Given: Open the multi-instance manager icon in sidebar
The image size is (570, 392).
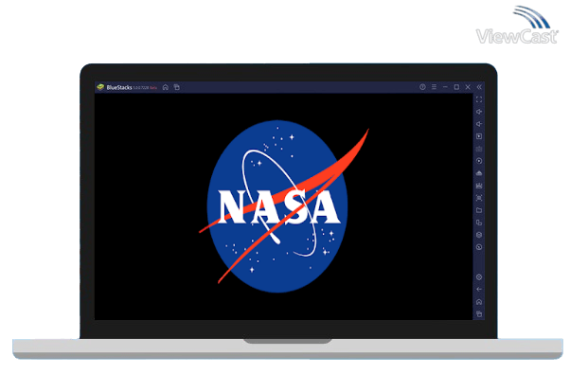Looking at the screenshot, I should pos(479,223).
